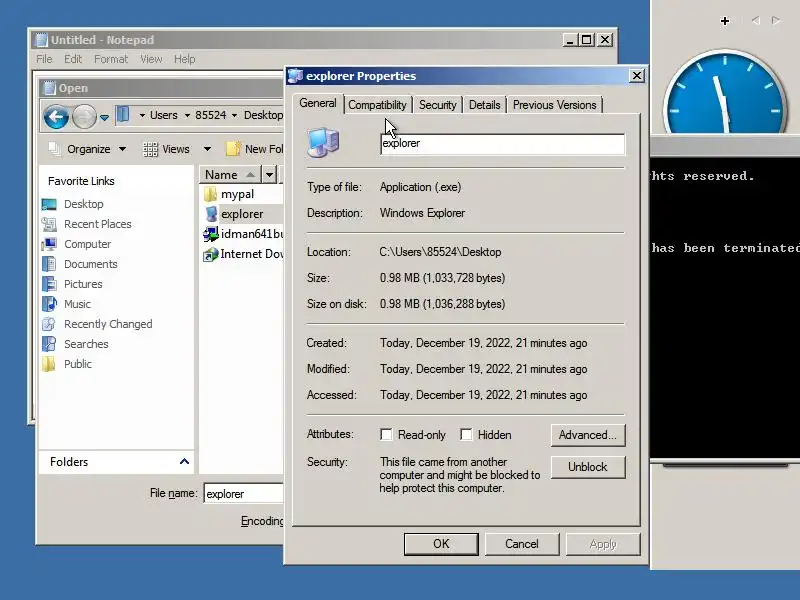Viewport: 800px width, 600px height.
Task: Click the explorer file icon in Properties
Action: coord(323,142)
